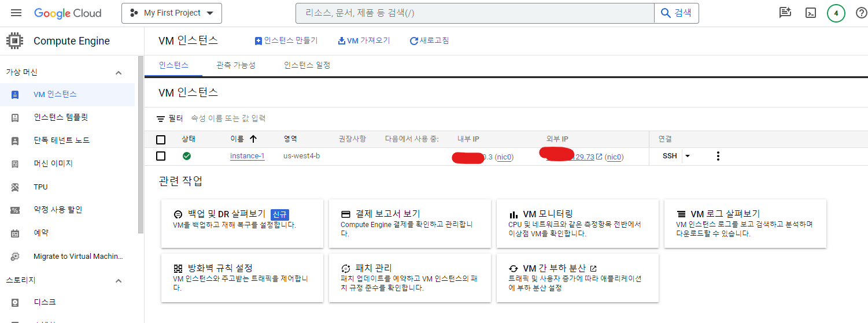Image resolution: width=868 pixels, height=323 pixels.
Task: Open VM 모니터링 card
Action: 578,224
